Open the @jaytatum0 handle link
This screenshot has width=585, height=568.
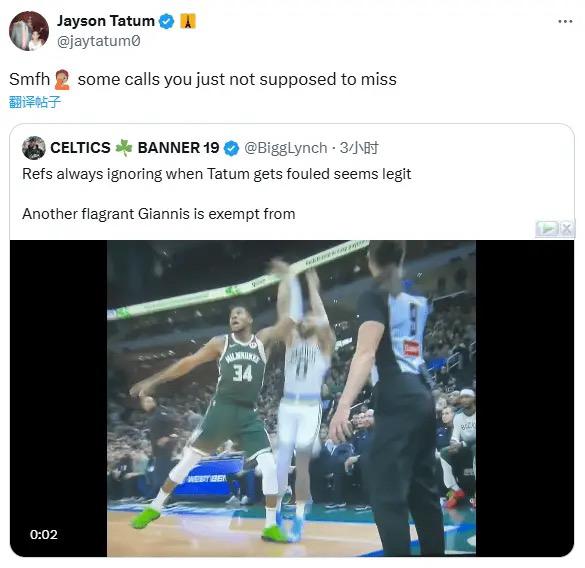[98, 41]
